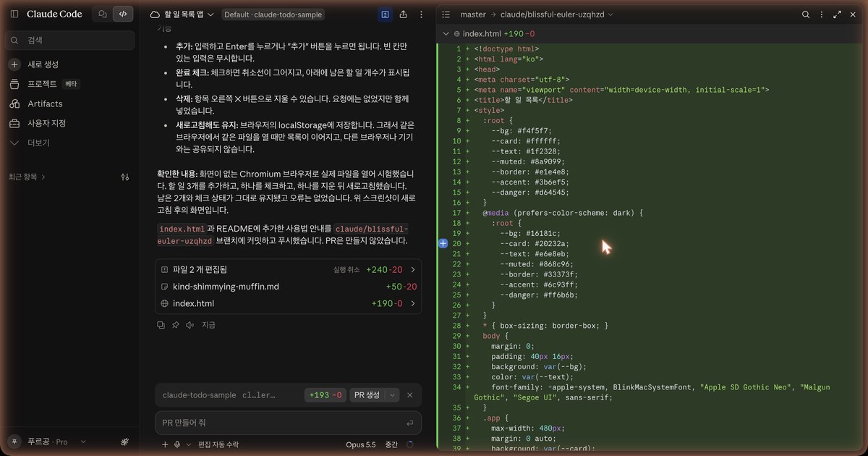This screenshot has height=456, width=868.
Task: Open the recent items filter icon
Action: 125,177
